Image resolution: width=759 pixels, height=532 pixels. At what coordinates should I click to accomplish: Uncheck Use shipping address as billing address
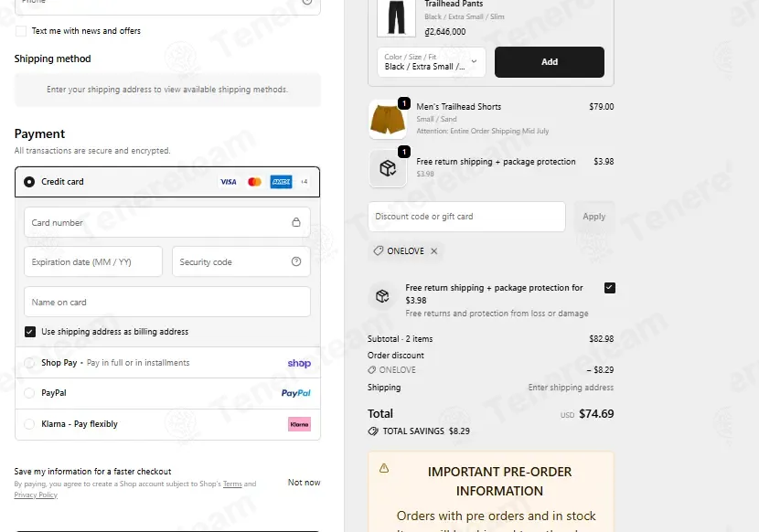(x=30, y=332)
